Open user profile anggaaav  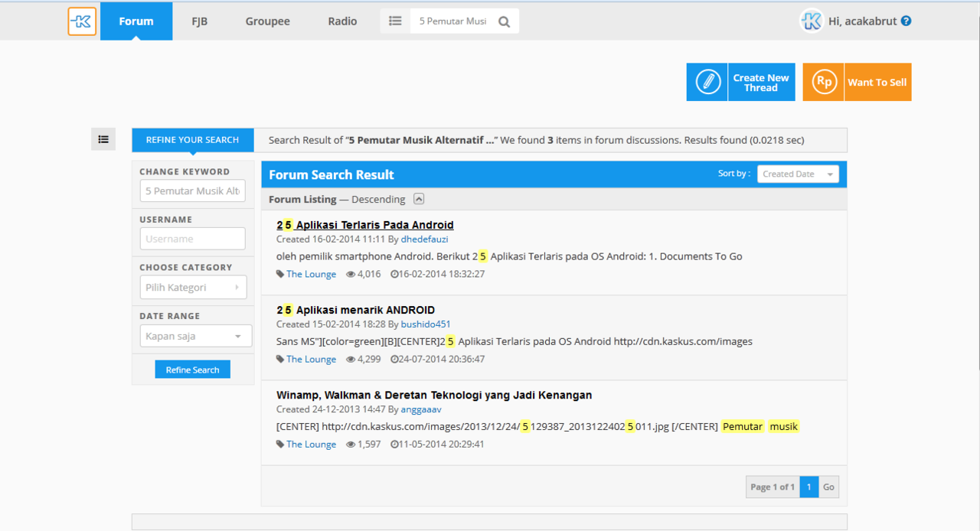click(x=421, y=409)
